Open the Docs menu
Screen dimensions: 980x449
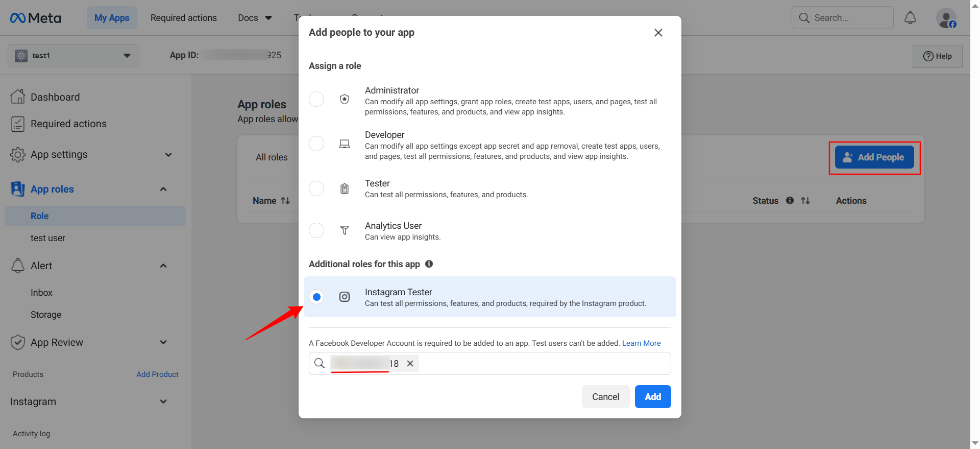coord(254,18)
